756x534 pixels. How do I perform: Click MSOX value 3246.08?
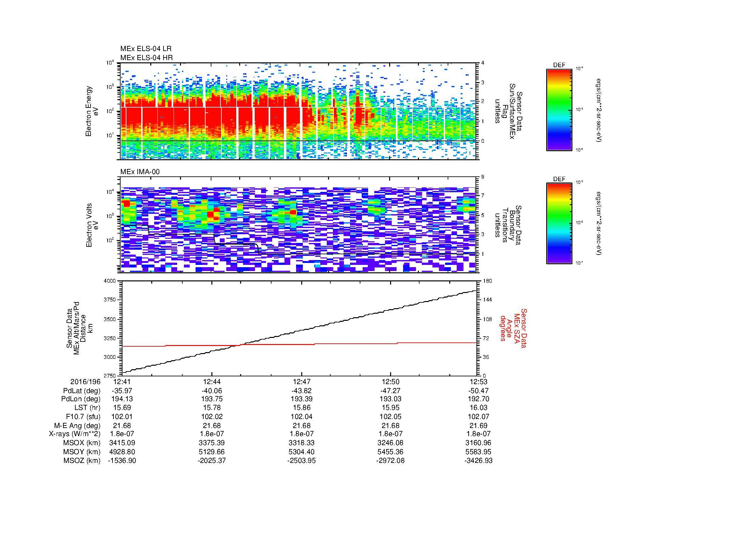[390, 443]
